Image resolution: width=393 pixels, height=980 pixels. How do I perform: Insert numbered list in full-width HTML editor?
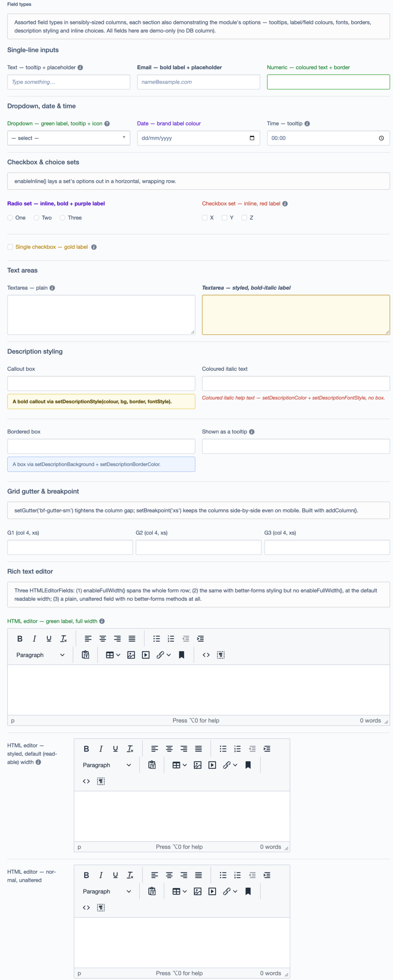click(x=171, y=638)
